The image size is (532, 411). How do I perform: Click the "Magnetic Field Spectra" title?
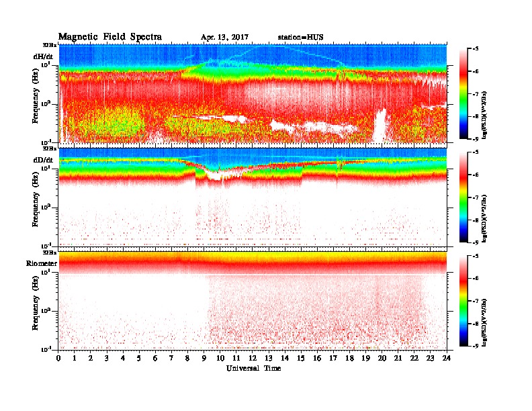click(x=110, y=37)
